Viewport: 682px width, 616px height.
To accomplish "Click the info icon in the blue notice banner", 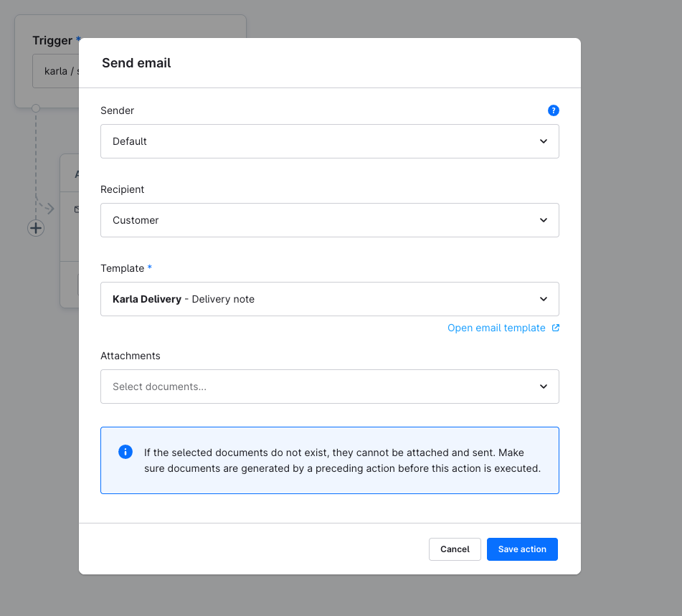I will [x=125, y=452].
